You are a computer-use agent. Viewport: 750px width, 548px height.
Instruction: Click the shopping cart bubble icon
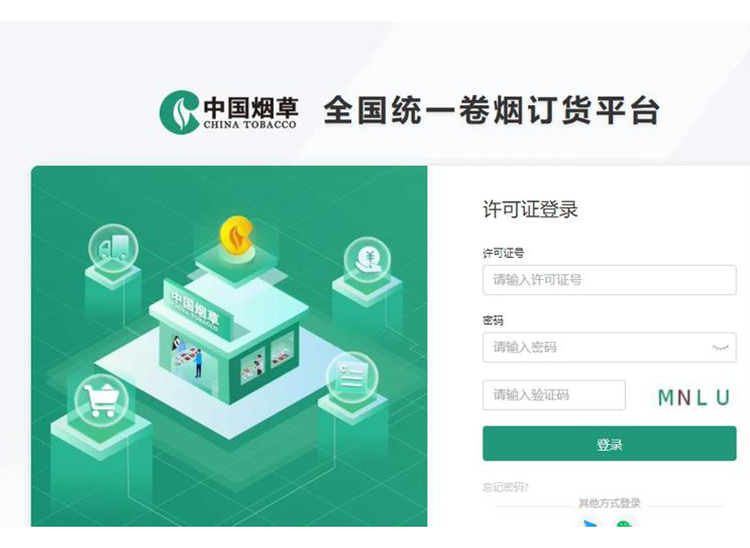click(101, 400)
